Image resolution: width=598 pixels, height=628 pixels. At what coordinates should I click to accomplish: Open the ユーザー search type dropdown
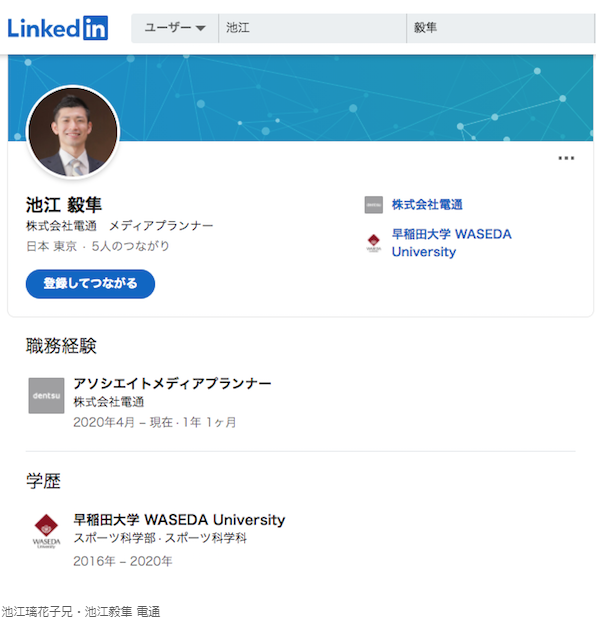pos(175,28)
